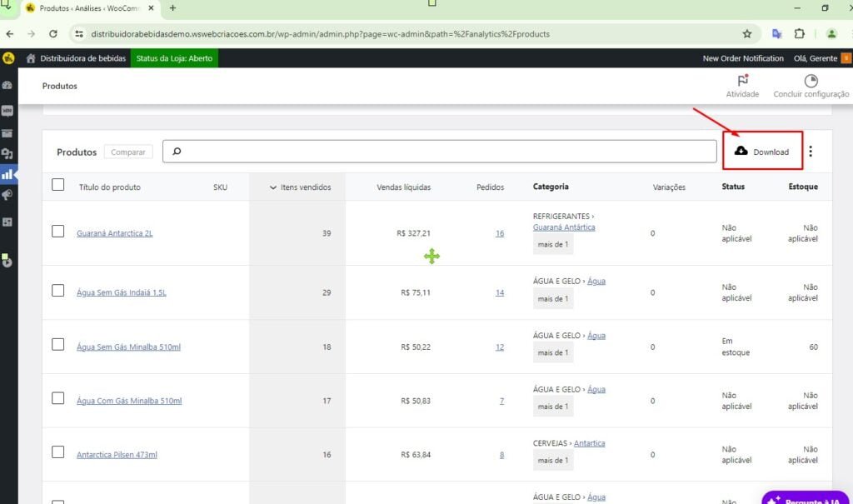Close the Produtos WooCommerce browser tab
Viewport: 853px width, 504px height.
(152, 8)
